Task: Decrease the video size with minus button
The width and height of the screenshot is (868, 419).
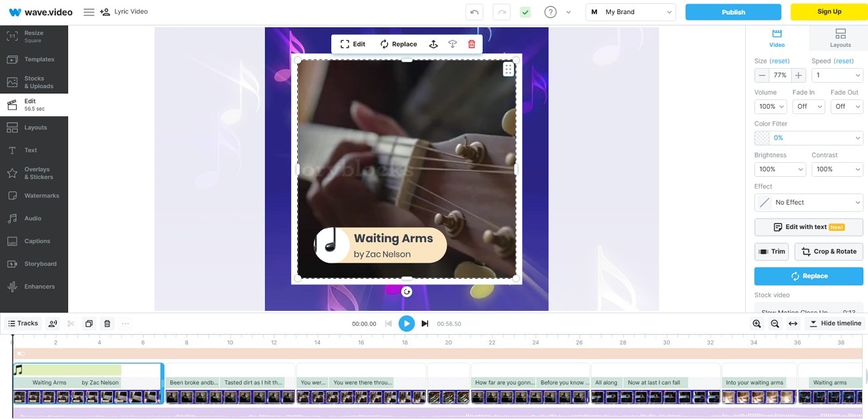Action: pyautogui.click(x=762, y=75)
